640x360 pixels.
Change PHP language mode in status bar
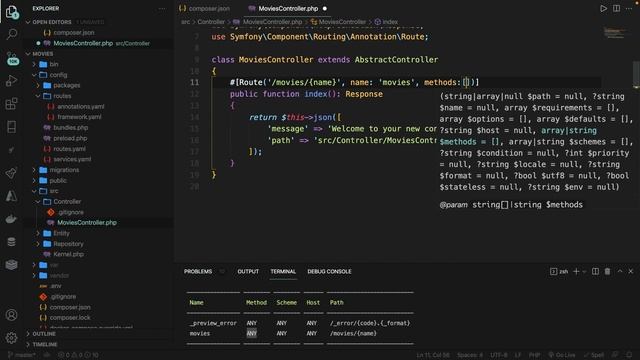click(x=534, y=355)
